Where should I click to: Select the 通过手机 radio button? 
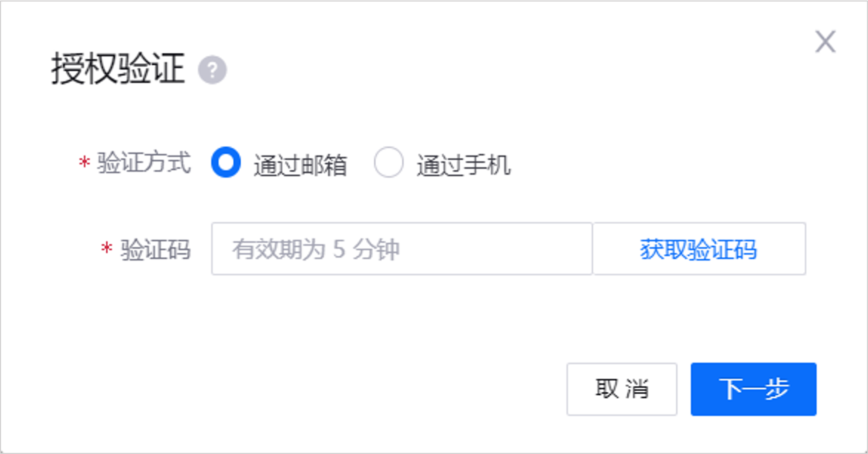click(389, 163)
